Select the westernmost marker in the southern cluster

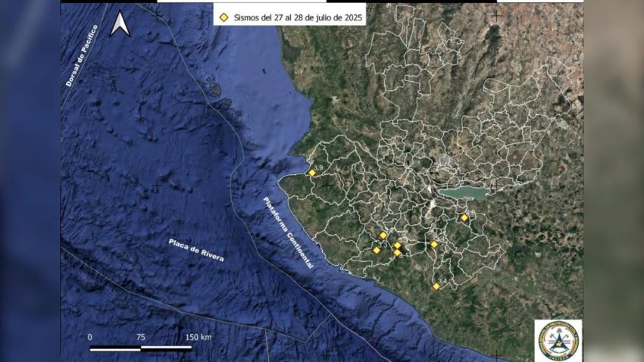point(377,250)
